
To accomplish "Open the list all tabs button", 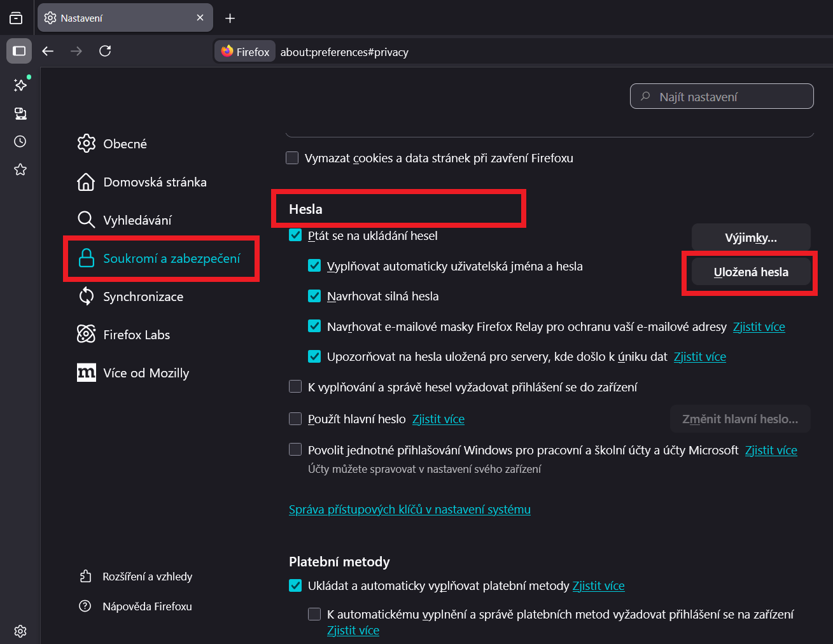I will (x=16, y=18).
